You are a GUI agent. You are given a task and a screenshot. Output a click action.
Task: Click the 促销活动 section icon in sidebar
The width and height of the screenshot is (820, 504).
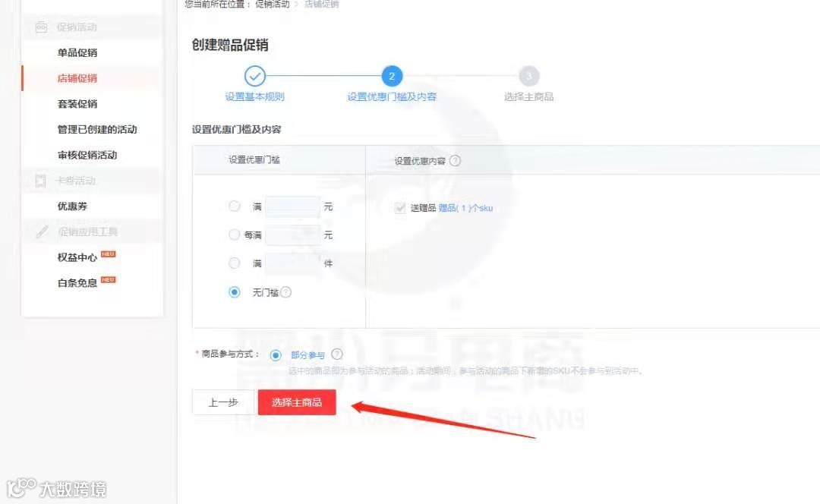(41, 27)
